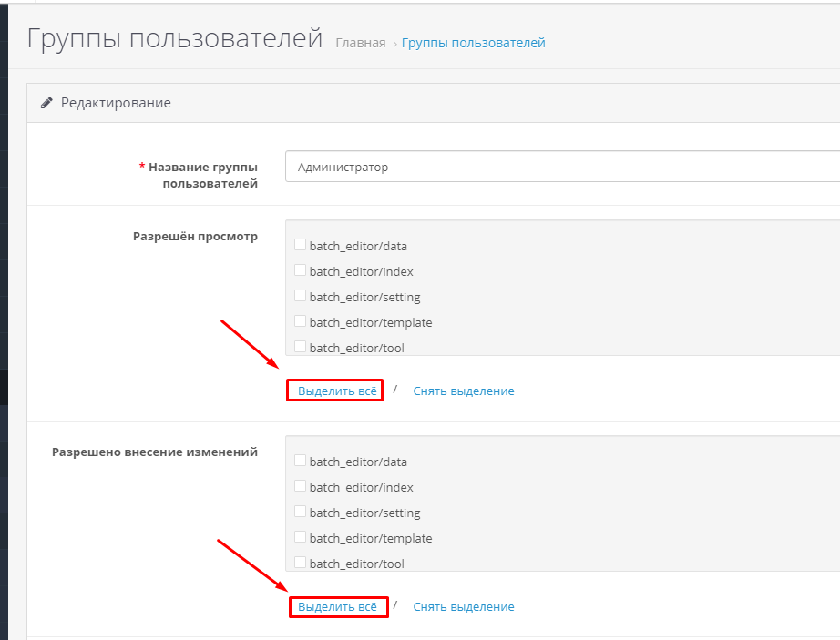Viewport: 840px width, 640px height.
Task: Check batch_editor/index in the modify permissions list
Action: [x=300, y=486]
